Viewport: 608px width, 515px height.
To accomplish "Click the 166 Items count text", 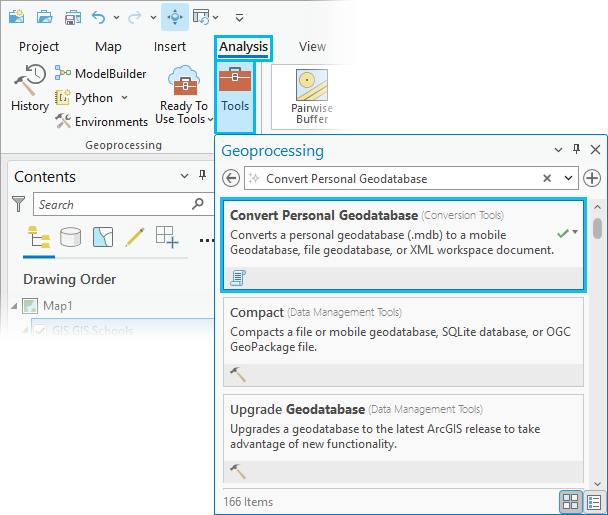I will pyautogui.click(x=248, y=502).
